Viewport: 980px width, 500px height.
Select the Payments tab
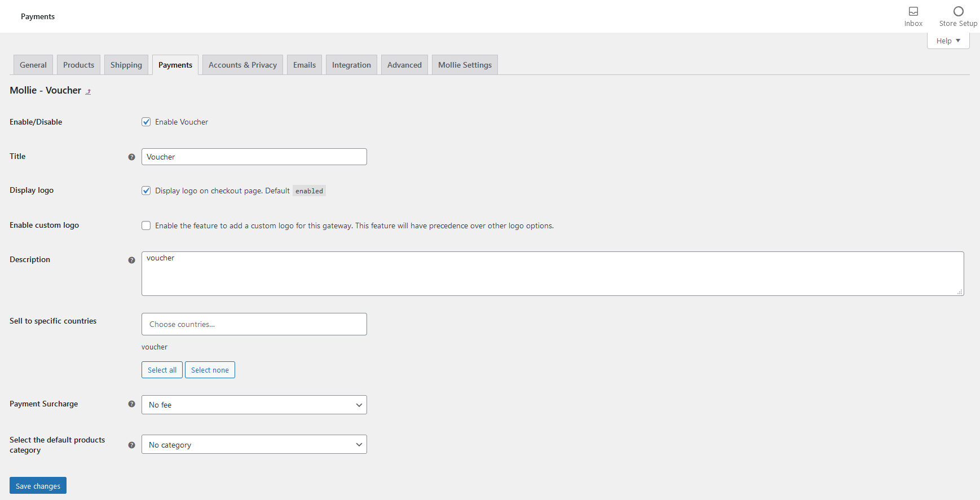click(175, 65)
